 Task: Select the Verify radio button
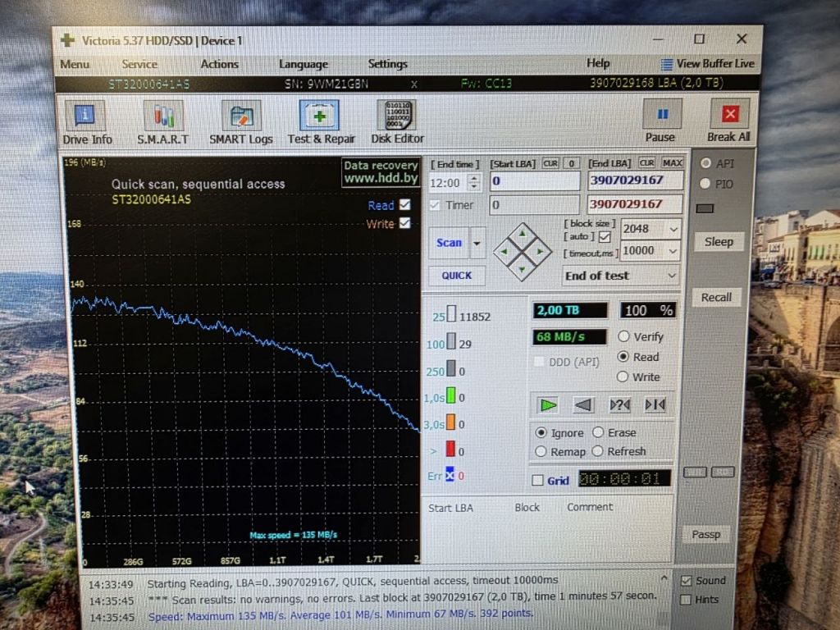point(623,336)
